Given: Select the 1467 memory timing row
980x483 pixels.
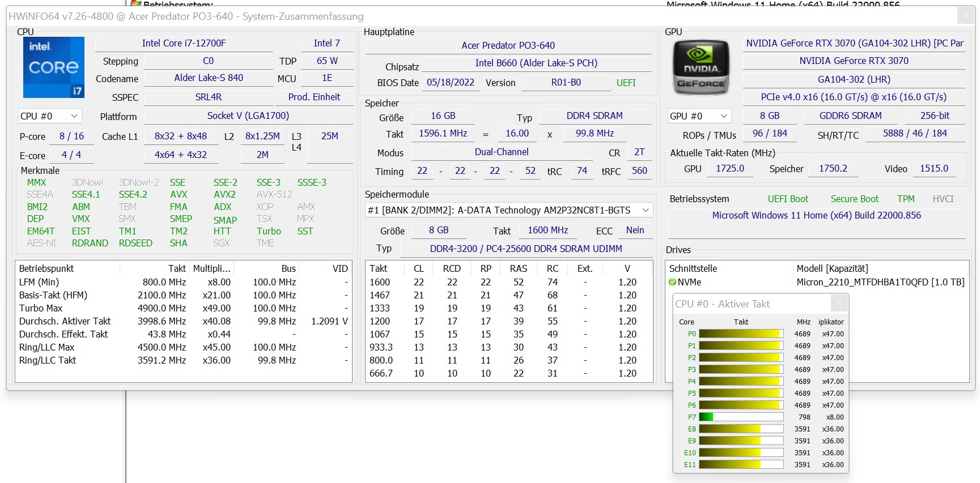Looking at the screenshot, I should click(x=508, y=295).
